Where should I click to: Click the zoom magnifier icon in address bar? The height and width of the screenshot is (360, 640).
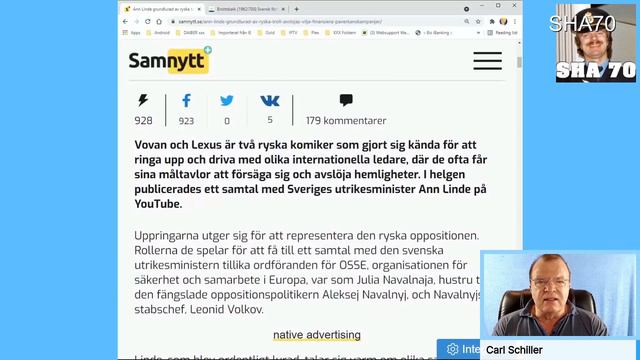pyautogui.click(x=467, y=21)
